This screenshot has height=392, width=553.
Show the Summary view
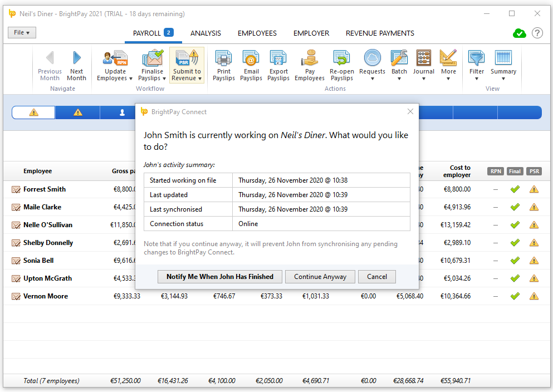tap(503, 58)
